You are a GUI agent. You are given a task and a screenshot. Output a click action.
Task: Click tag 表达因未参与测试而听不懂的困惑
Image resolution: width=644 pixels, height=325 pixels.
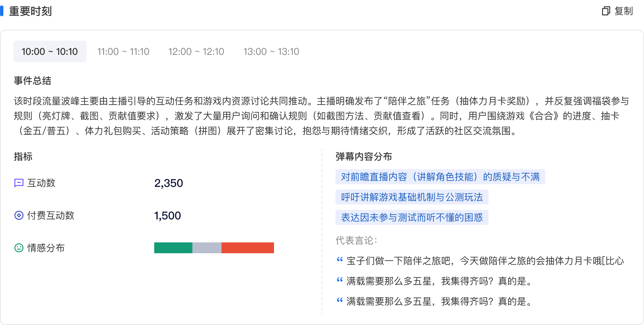(x=412, y=217)
